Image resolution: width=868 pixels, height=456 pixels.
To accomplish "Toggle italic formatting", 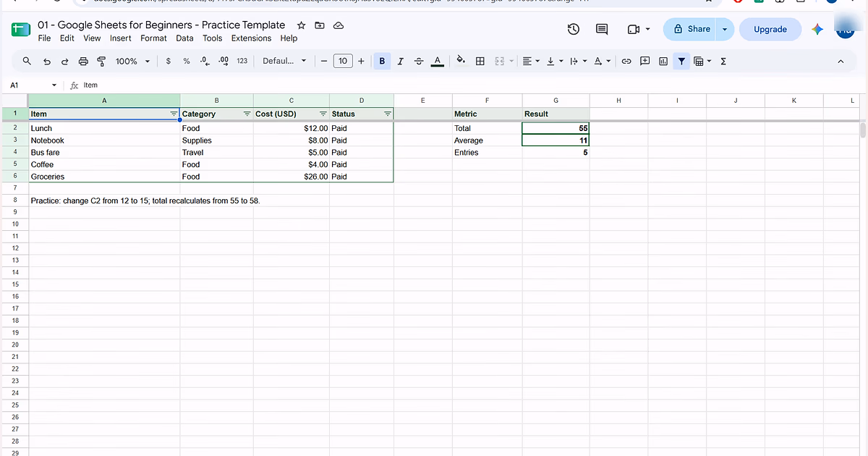I will 401,62.
